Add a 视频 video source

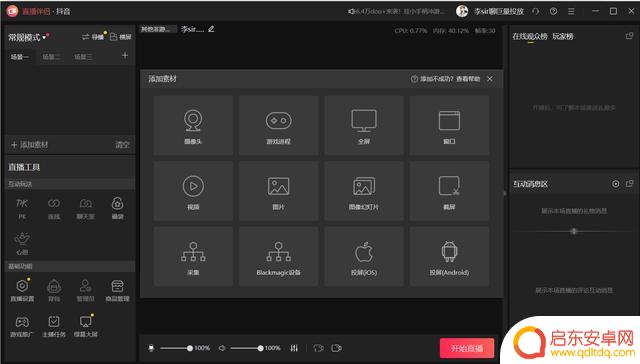point(193,191)
